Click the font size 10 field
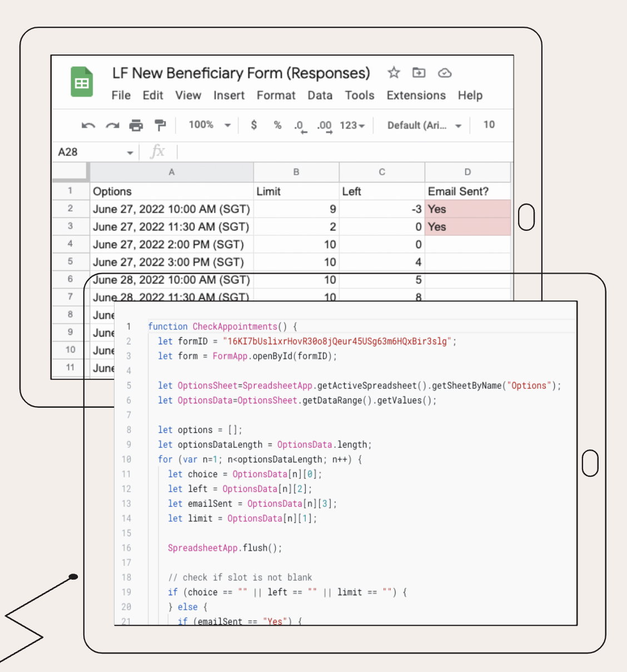This screenshot has width=627, height=672. 489,125
